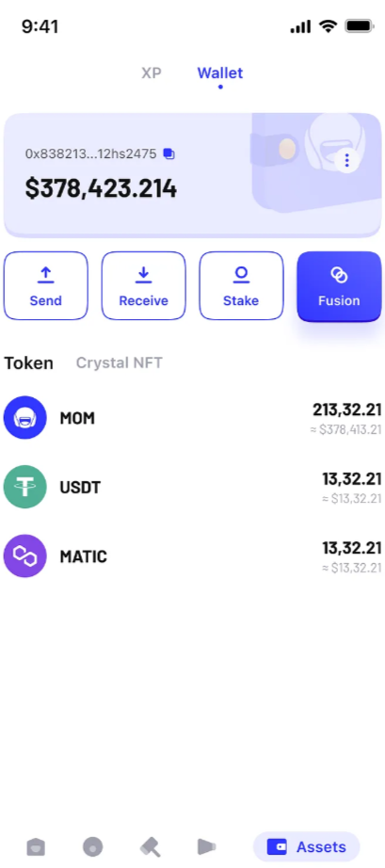Switch to Crystal NFT tab
The width and height of the screenshot is (385, 868).
pyautogui.click(x=119, y=362)
